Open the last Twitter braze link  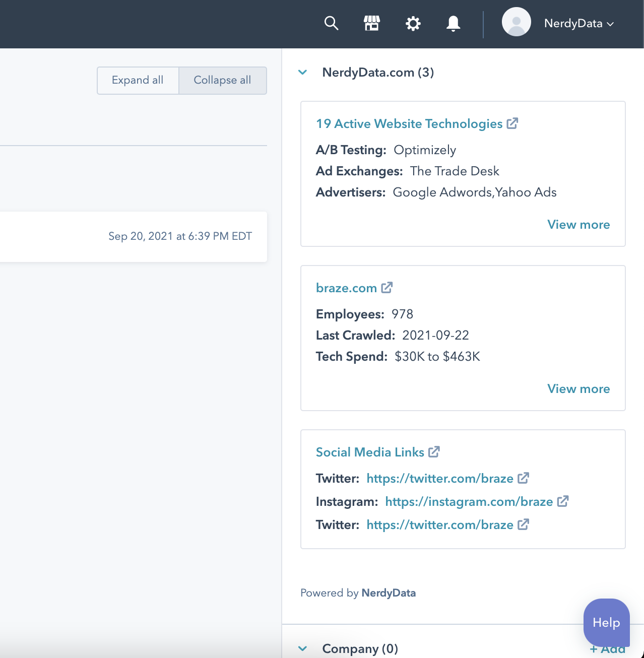click(x=440, y=525)
